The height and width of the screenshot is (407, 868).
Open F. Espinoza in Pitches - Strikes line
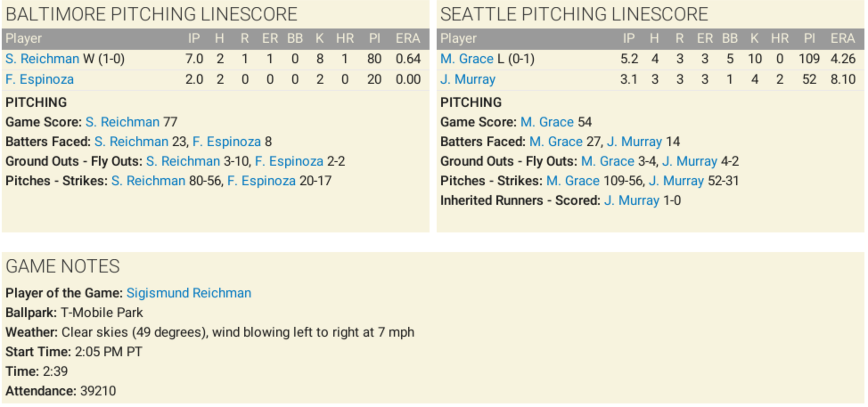(261, 181)
